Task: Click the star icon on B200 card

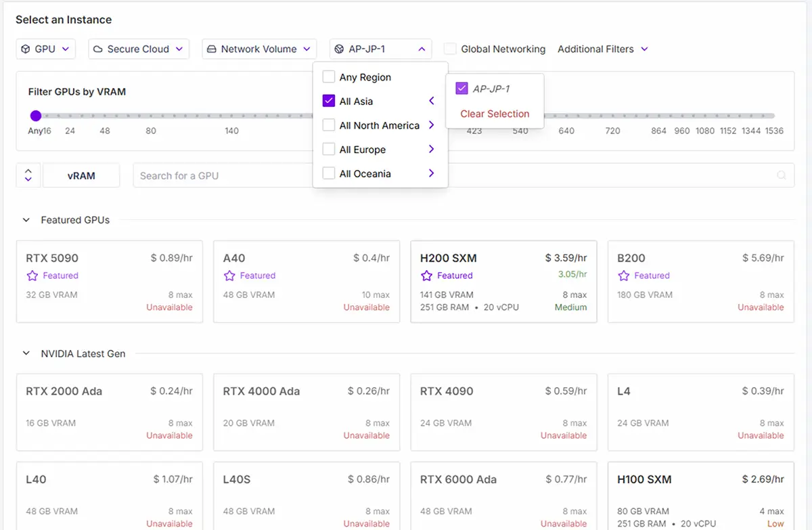Action: (x=623, y=275)
